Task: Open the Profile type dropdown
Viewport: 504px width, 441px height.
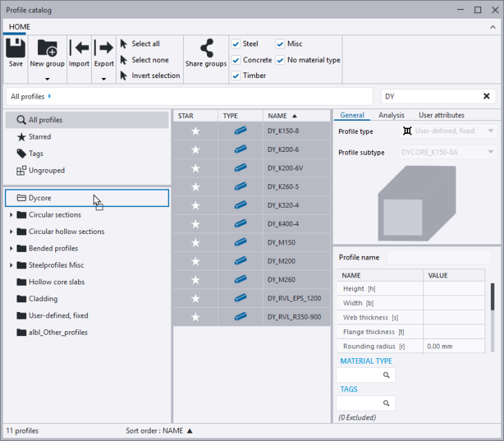Action: pos(448,130)
